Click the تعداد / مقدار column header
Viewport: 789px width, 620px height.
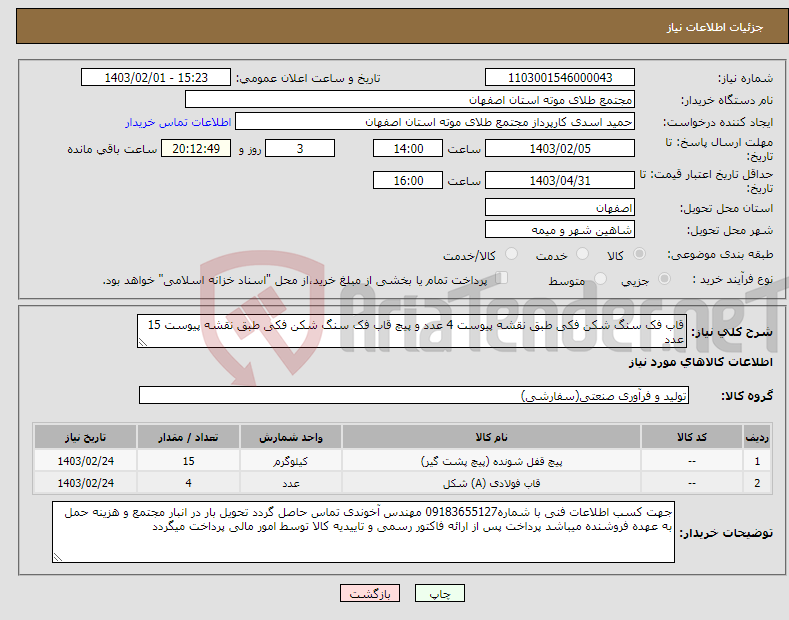(x=188, y=437)
